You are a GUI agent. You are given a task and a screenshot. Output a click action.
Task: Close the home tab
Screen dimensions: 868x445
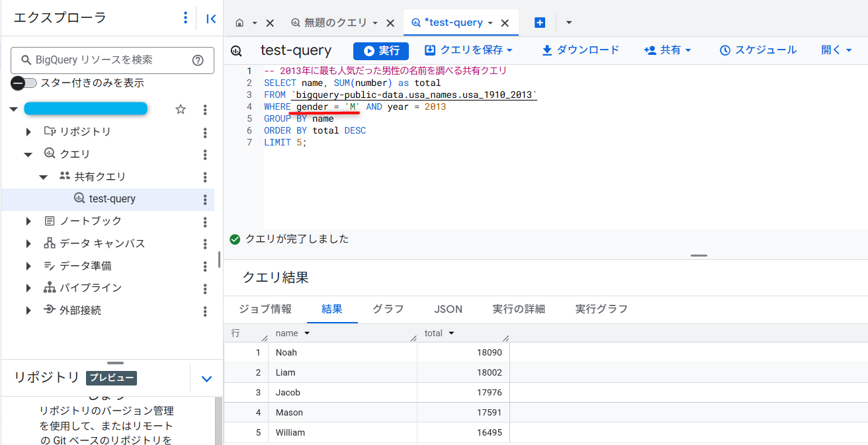coord(270,23)
